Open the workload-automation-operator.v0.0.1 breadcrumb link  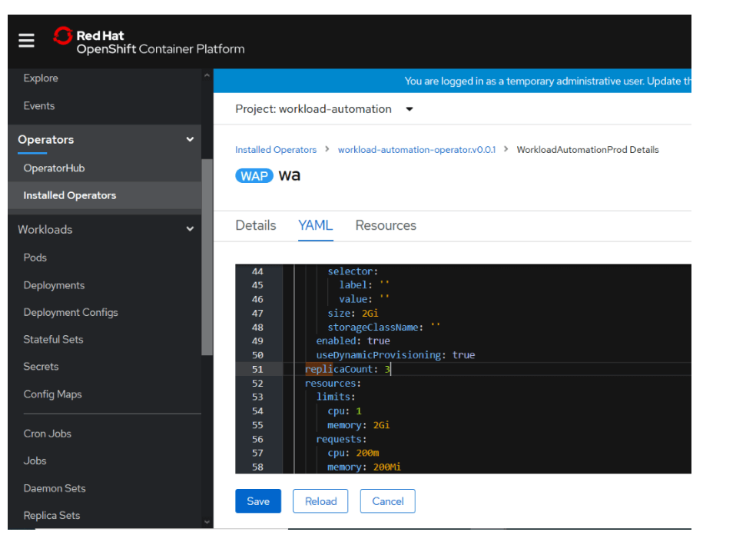click(417, 150)
